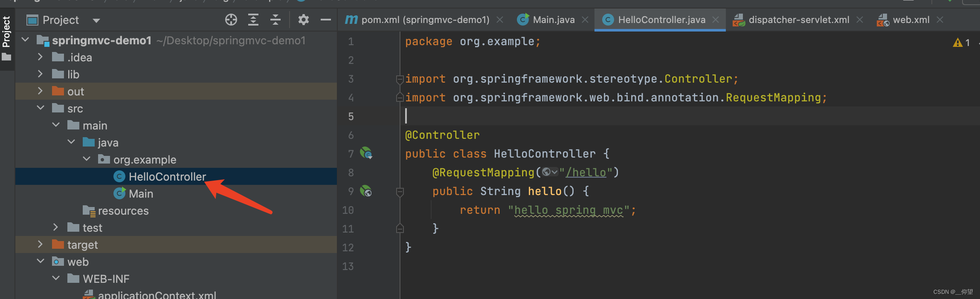
Task: Click the return keyword on line 10
Action: click(480, 210)
